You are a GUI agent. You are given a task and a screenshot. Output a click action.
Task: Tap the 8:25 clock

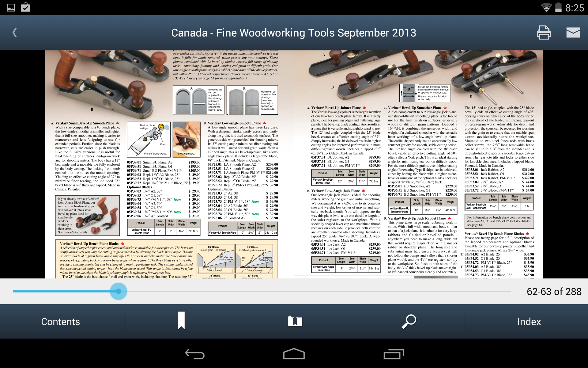point(575,8)
